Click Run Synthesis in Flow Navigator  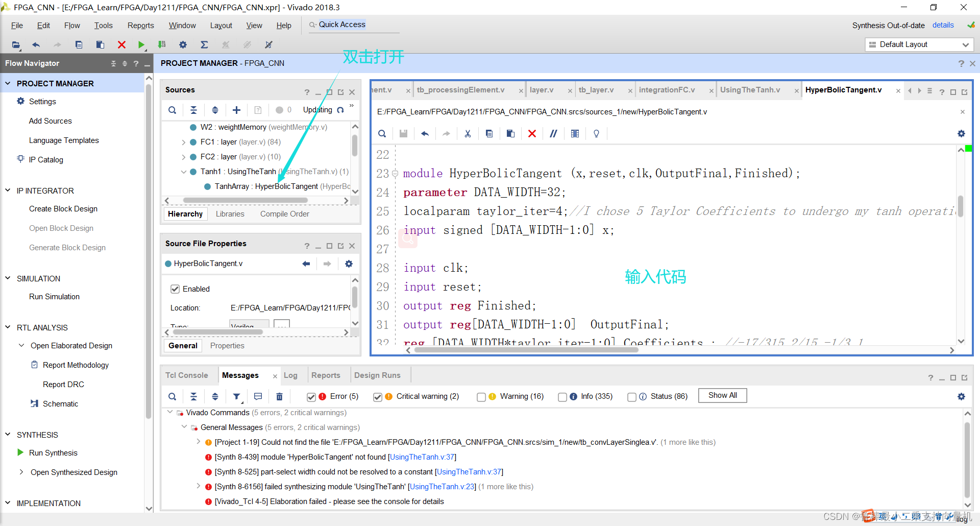point(53,452)
